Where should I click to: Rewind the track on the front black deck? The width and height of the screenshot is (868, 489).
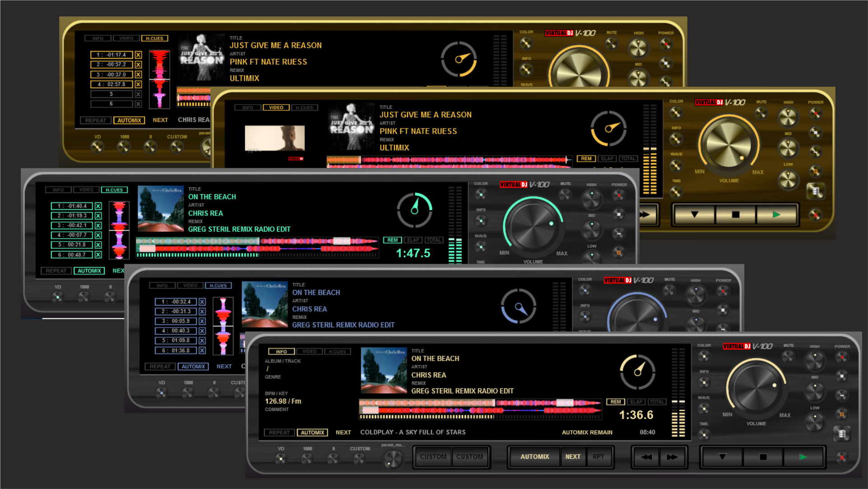tap(646, 457)
